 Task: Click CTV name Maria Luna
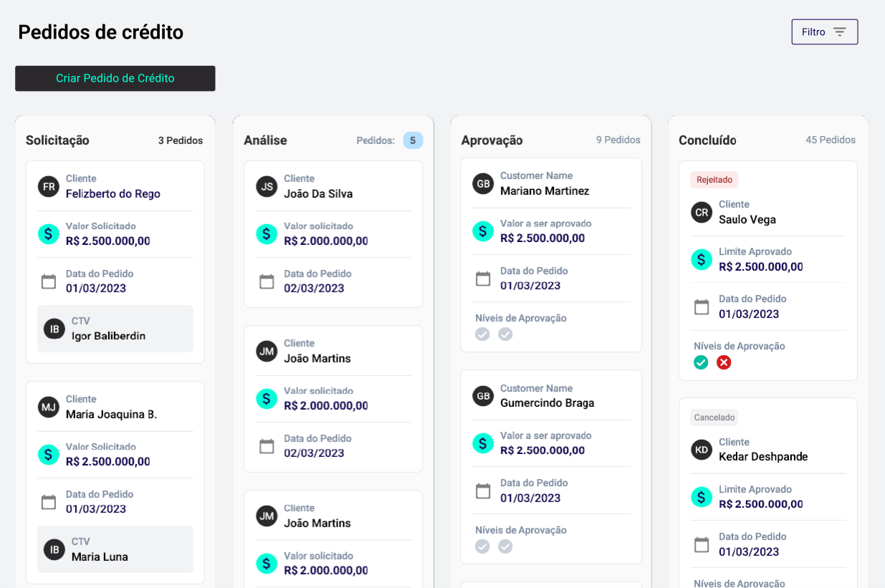coord(100,556)
